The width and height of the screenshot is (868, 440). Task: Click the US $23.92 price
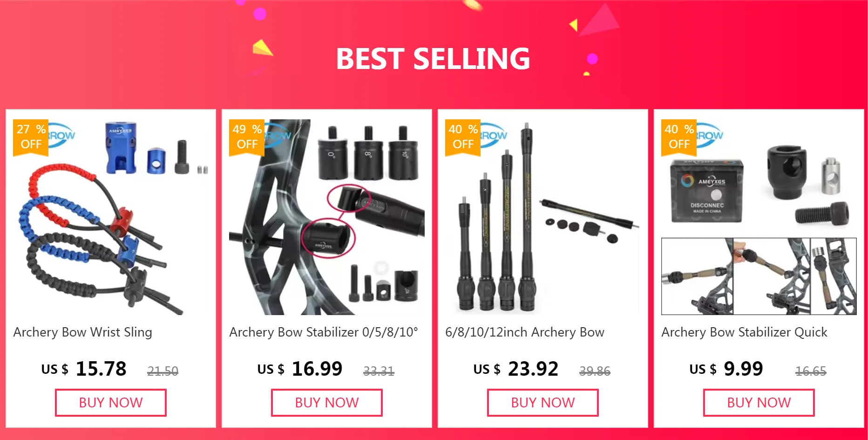tap(516, 369)
